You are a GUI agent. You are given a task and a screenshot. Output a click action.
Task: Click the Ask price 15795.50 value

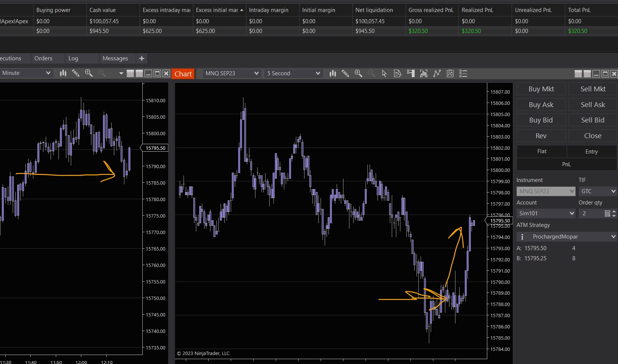point(535,248)
